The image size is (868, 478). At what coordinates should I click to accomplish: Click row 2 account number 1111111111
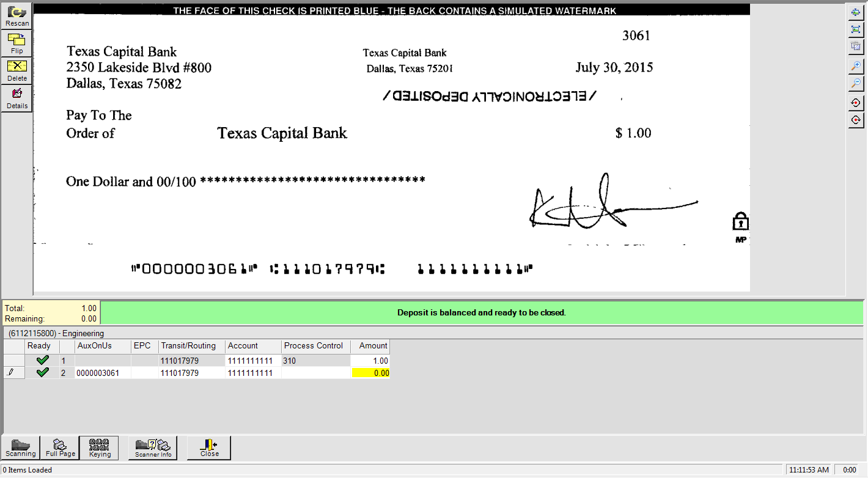(x=253, y=373)
